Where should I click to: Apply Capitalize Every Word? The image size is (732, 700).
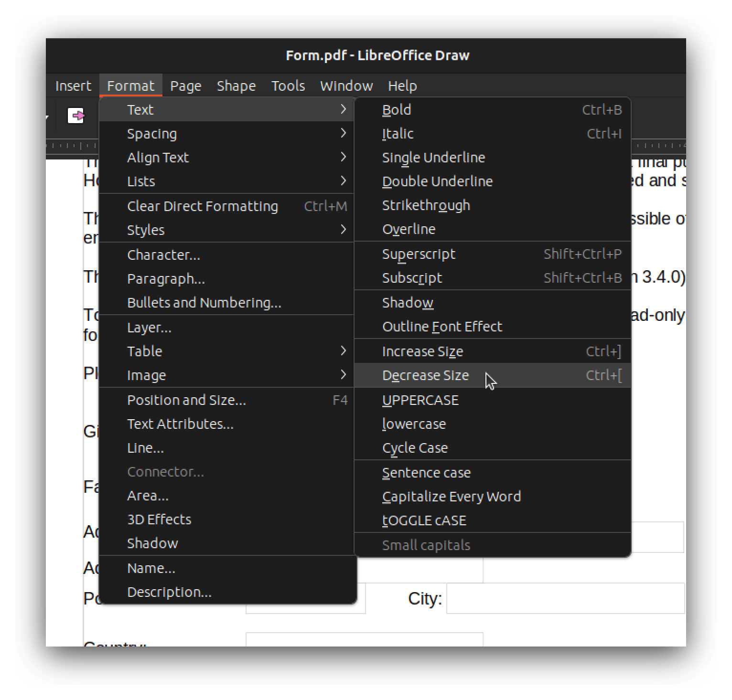point(493,497)
